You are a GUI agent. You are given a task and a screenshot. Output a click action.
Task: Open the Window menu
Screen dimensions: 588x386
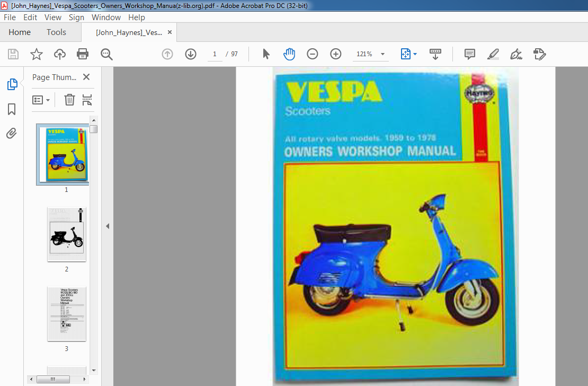click(106, 17)
